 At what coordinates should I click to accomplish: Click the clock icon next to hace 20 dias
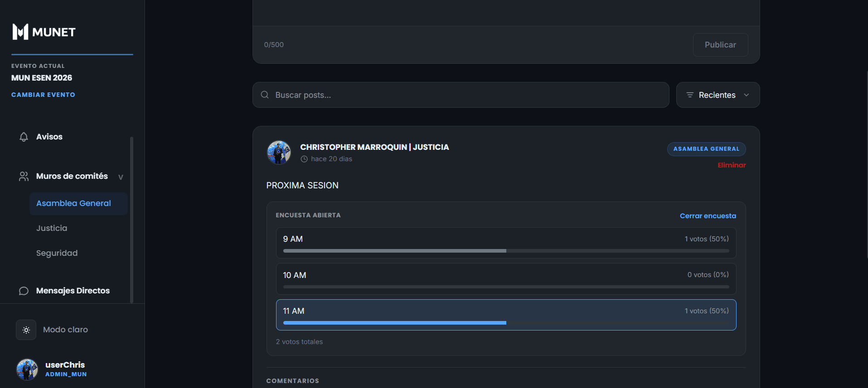point(304,159)
